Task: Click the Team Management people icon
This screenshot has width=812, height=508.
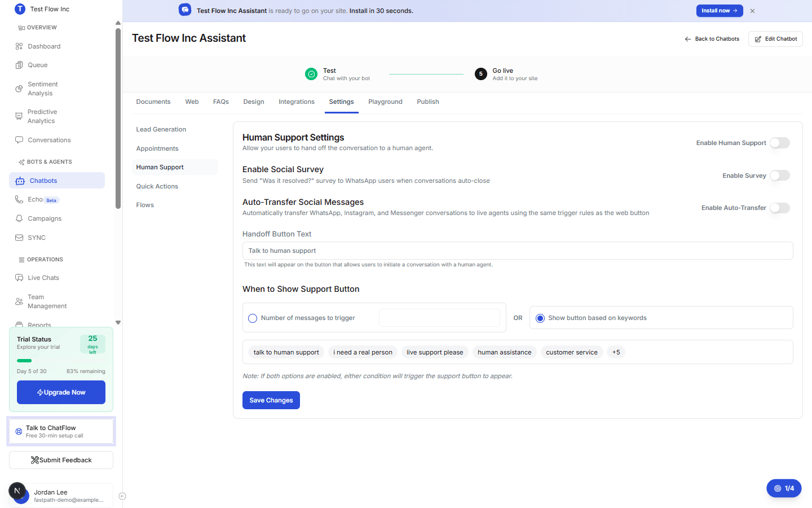Action: click(19, 301)
